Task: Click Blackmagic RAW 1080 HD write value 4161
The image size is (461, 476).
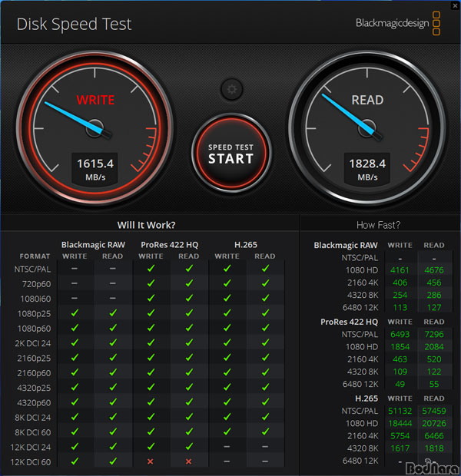Action: (400, 270)
